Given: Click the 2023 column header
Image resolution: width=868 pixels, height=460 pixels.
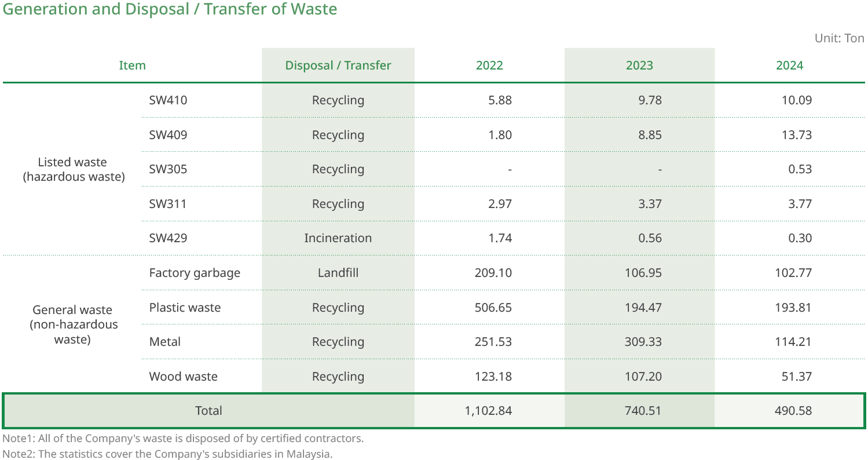Looking at the screenshot, I should coord(639,65).
